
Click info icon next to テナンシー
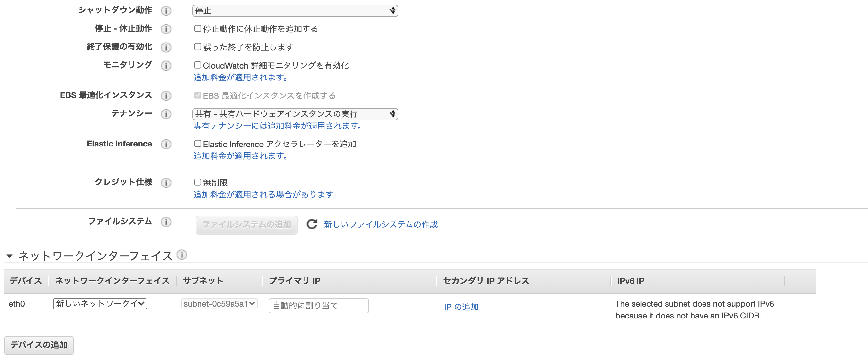[x=166, y=114]
